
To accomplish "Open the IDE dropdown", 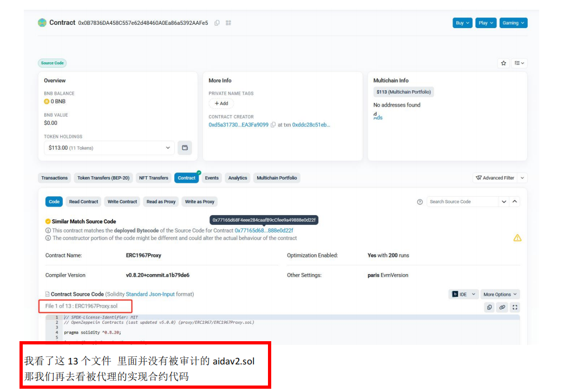I will pos(464,294).
